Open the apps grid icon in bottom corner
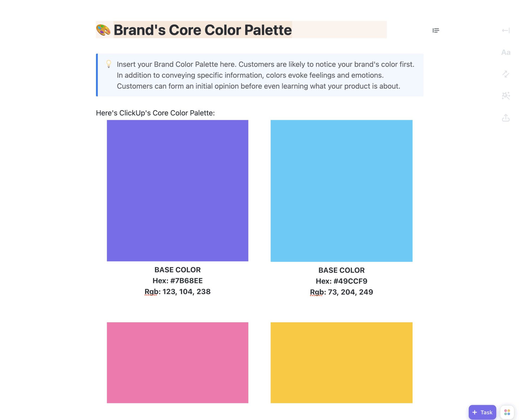This screenshot has height=420, width=519. click(x=507, y=412)
